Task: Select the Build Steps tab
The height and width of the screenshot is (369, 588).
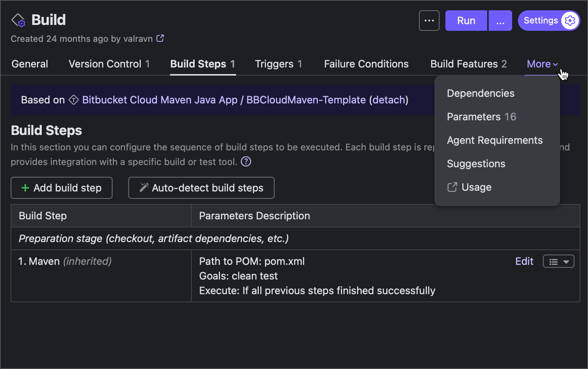Action: [203, 64]
